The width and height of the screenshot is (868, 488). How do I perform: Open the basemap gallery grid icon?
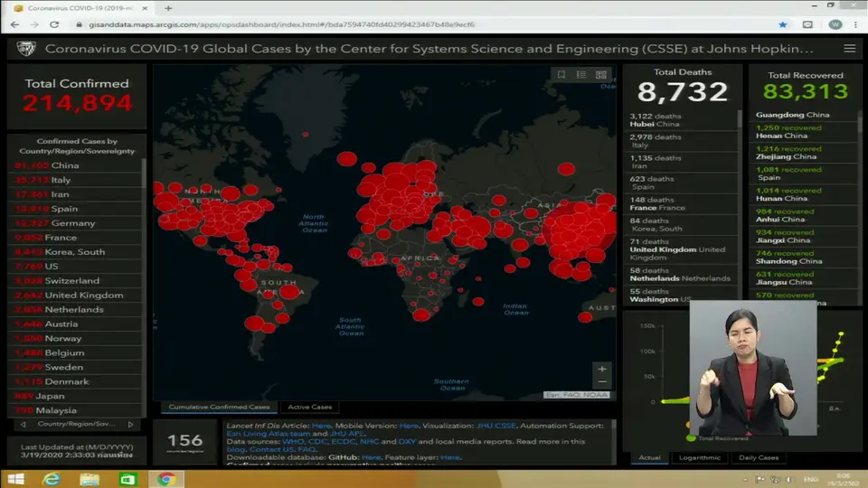click(601, 74)
